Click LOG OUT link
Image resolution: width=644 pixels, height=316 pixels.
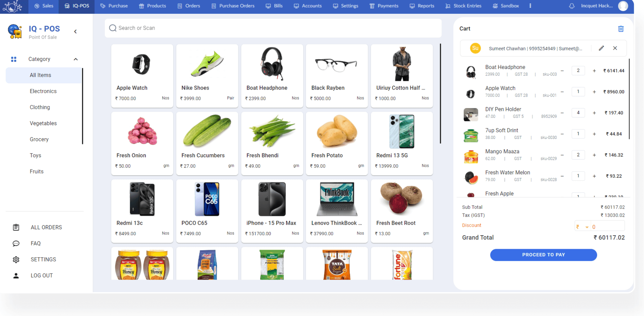(x=42, y=275)
